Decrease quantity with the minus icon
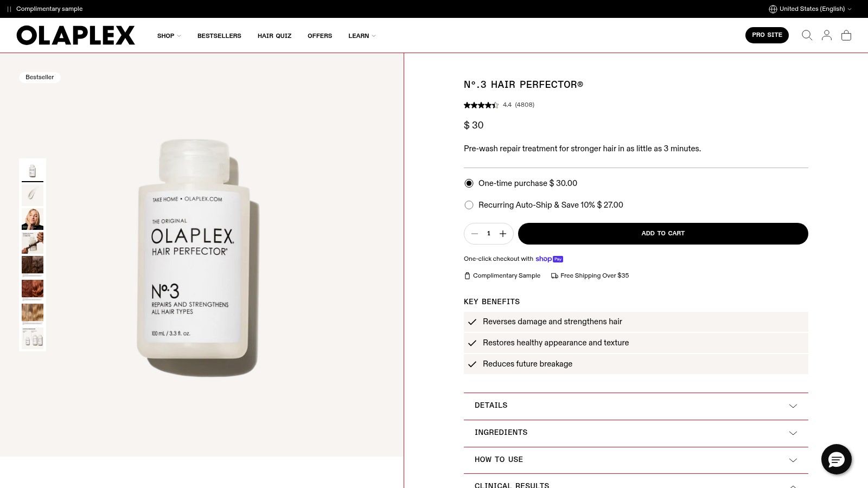 click(x=475, y=234)
